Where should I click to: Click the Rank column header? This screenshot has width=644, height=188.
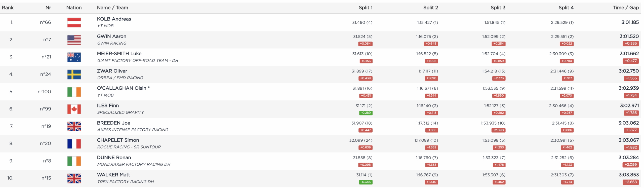point(8,8)
